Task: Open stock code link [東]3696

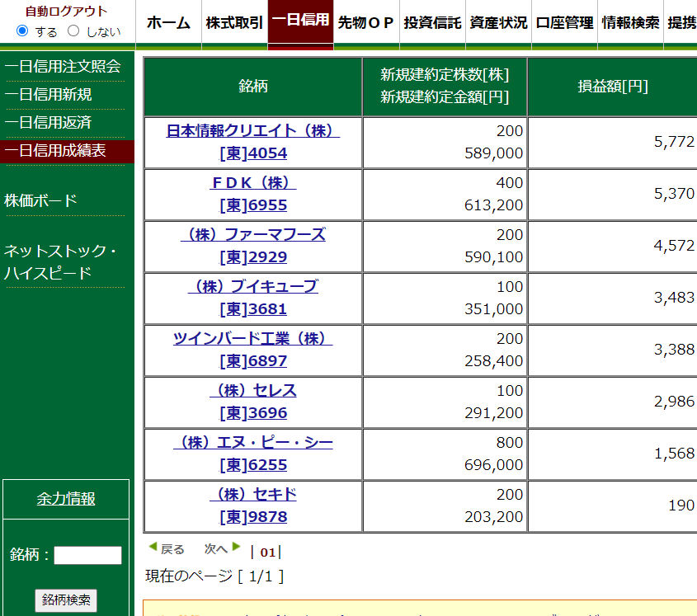Action: 253,413
